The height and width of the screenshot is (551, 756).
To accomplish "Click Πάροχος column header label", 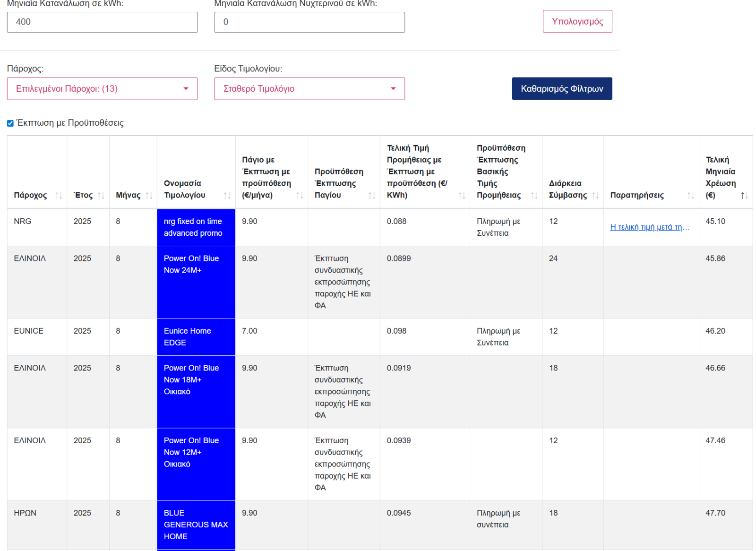I will tap(30, 195).
